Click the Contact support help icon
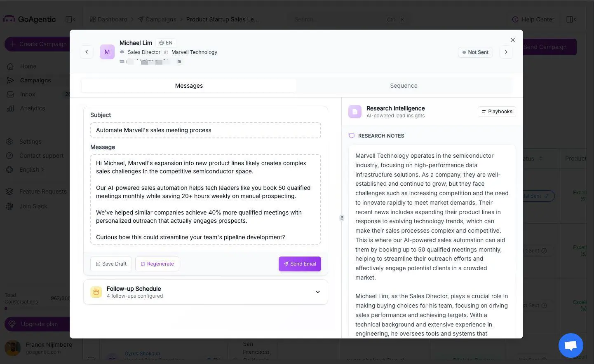594x364 pixels. pos(9,156)
